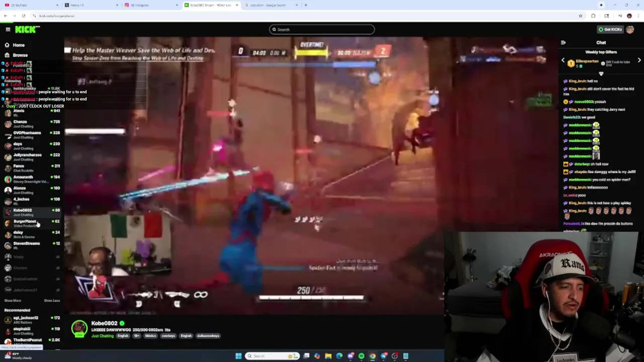Close the Kobe0802 Stream browser tab
644x362 pixels.
coord(237,5)
